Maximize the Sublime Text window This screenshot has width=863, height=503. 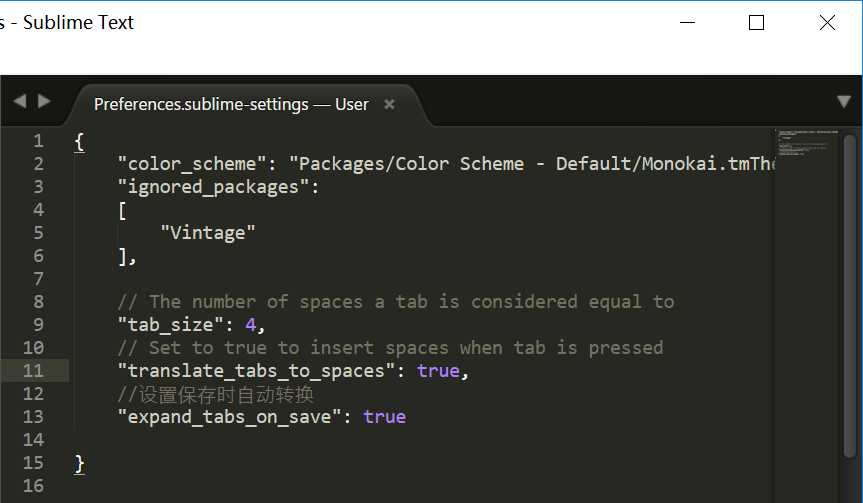pos(756,23)
